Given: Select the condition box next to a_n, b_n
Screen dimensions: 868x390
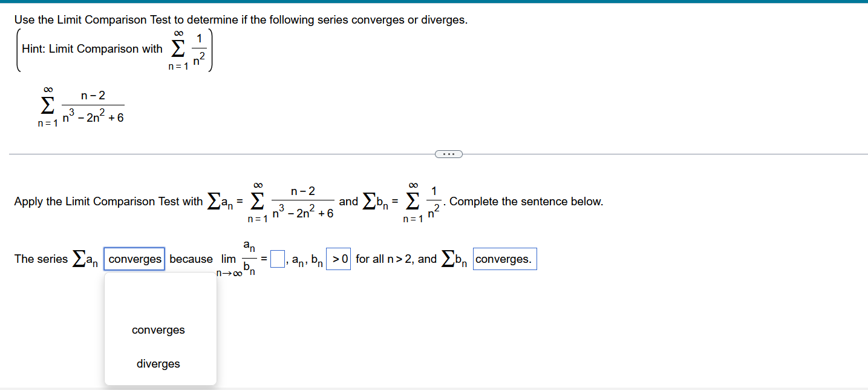Looking at the screenshot, I should coord(337,259).
